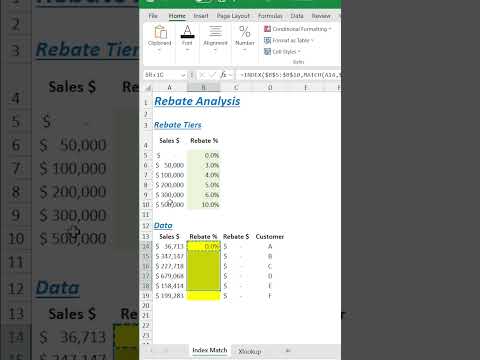Screen dimensions: 480x360
Task: Switch to the Page Layout ribbon tab
Action: pyautogui.click(x=233, y=16)
